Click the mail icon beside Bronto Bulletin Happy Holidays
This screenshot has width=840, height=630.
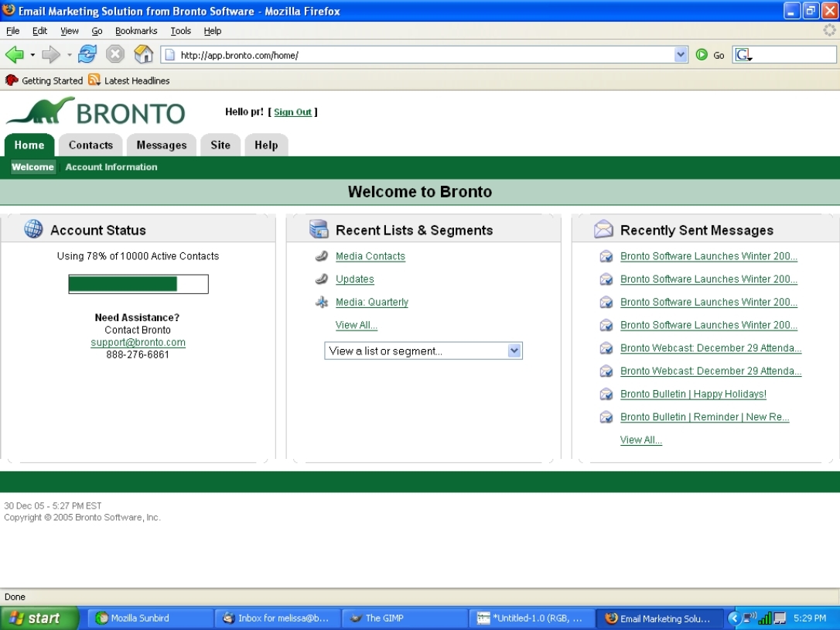[x=606, y=394]
